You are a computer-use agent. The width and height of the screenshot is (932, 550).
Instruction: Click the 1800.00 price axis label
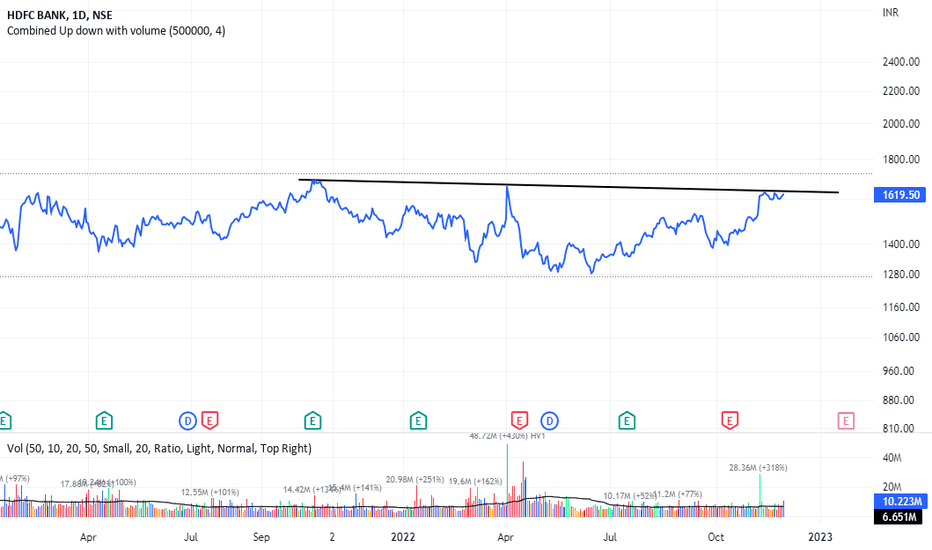click(x=901, y=159)
